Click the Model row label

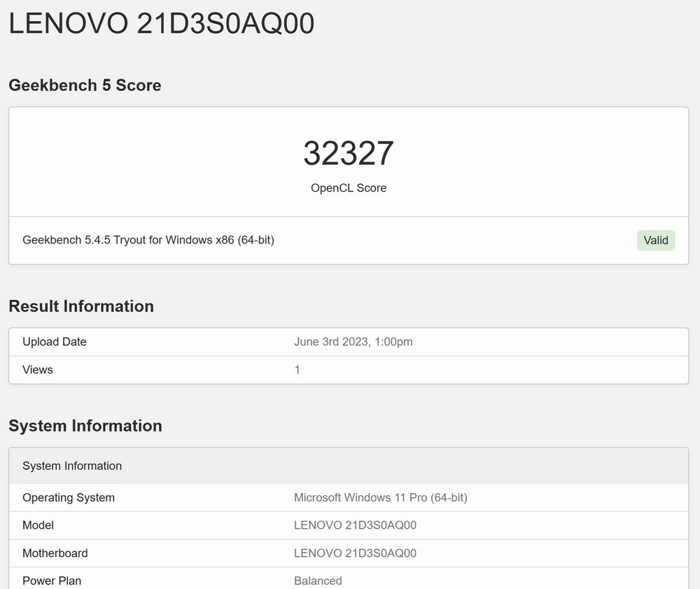(x=38, y=525)
